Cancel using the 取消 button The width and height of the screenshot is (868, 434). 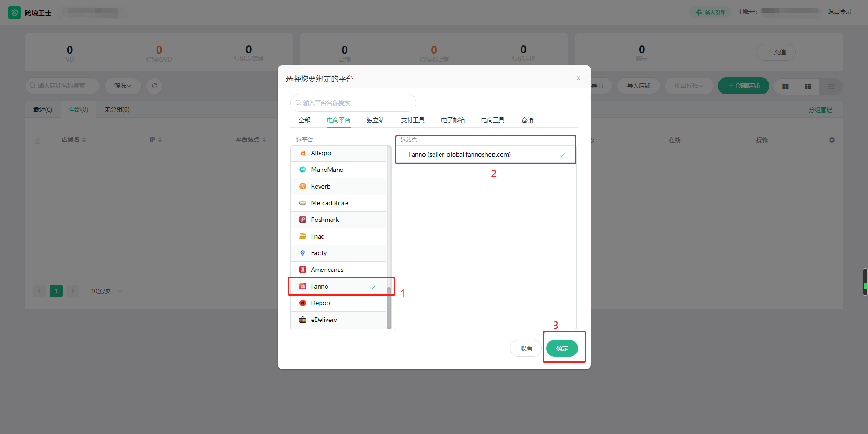(526, 348)
